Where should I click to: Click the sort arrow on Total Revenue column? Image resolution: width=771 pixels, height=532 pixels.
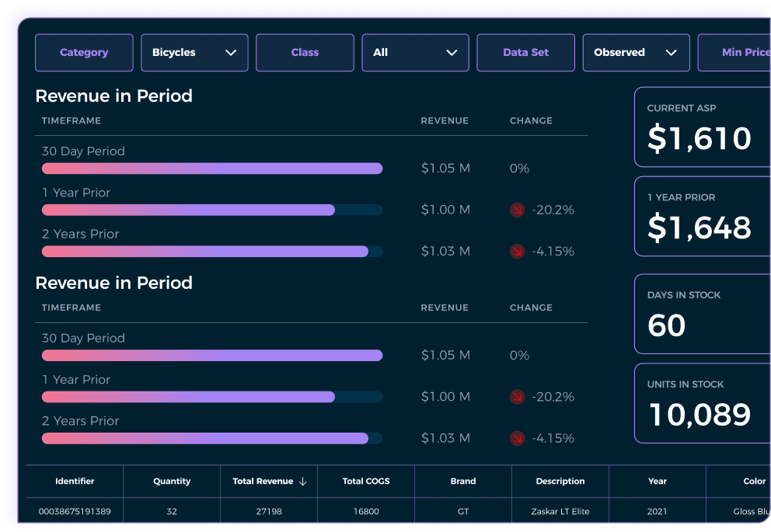[303, 482]
